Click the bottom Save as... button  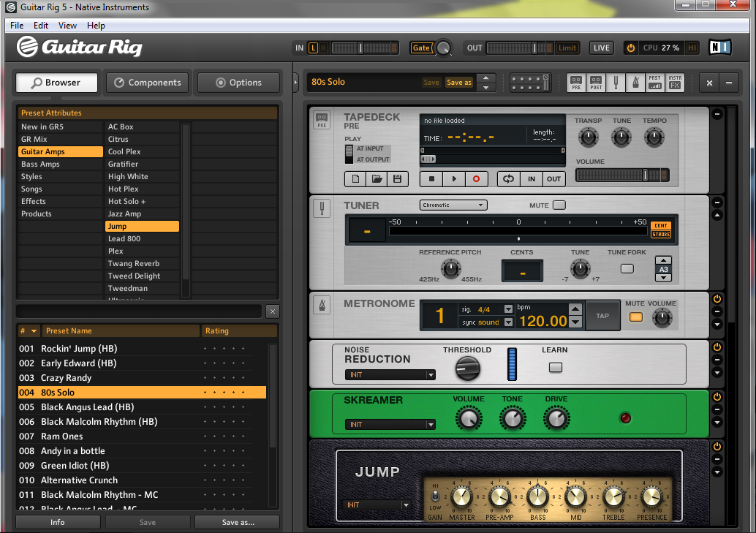click(238, 522)
